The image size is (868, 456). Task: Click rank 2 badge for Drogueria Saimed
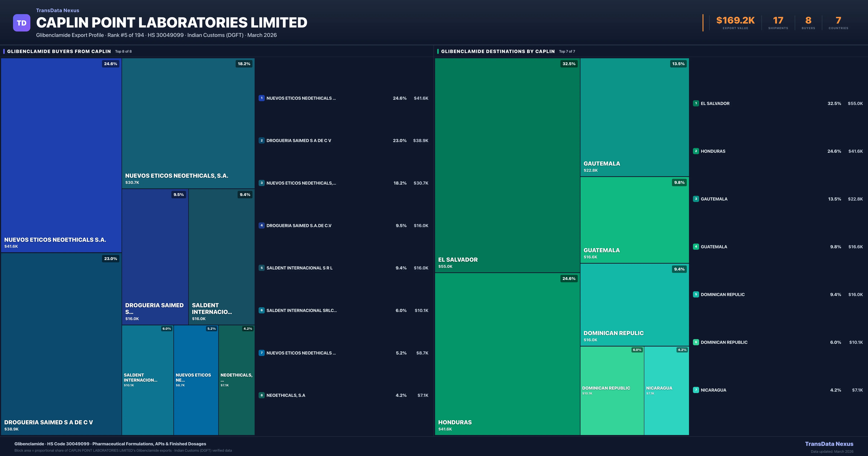[261, 141]
